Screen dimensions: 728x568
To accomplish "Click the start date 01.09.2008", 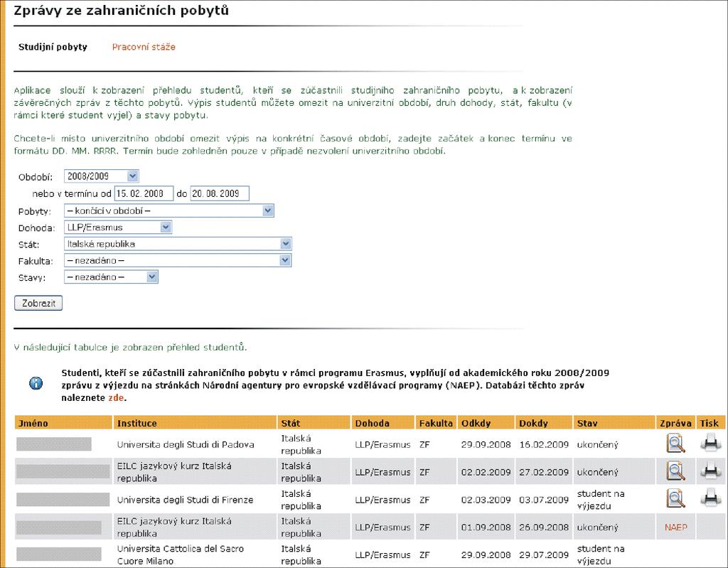I will pos(486,527).
